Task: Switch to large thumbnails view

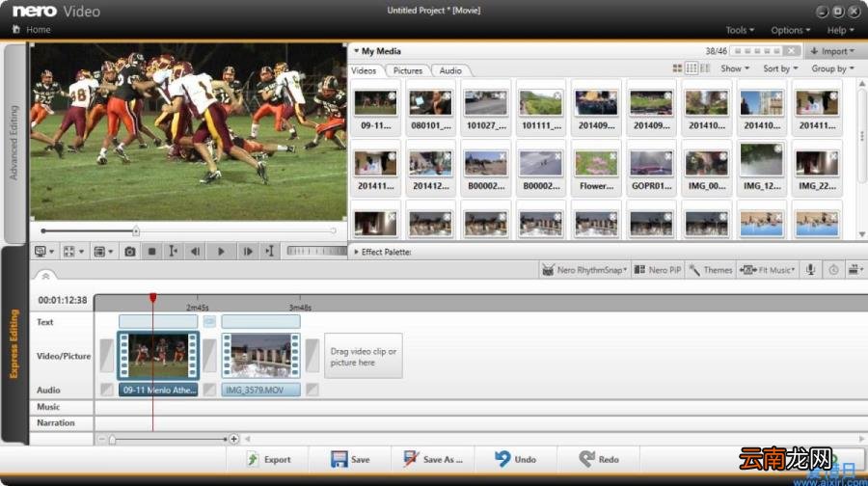Action: [x=677, y=68]
